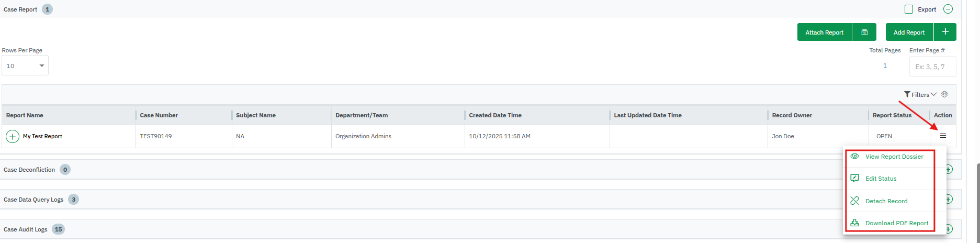Expand the Case Audit Logs section
The width and height of the screenshot is (980, 243).
point(949,229)
